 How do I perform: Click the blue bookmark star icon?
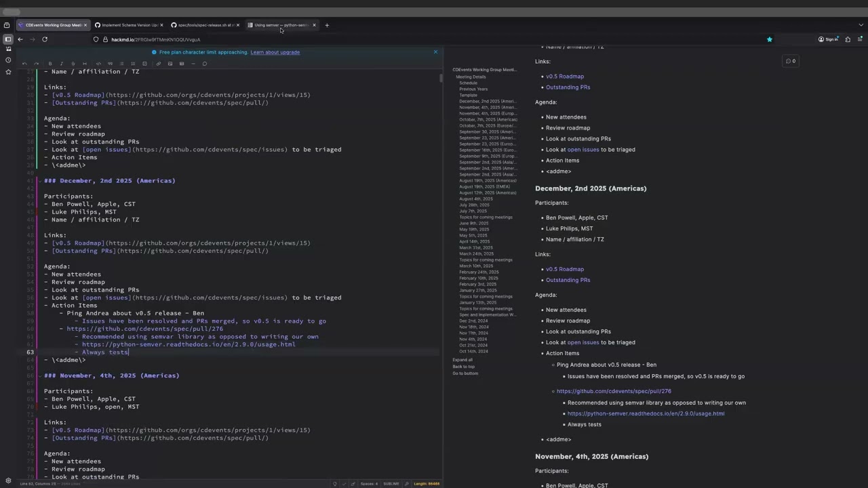(769, 39)
